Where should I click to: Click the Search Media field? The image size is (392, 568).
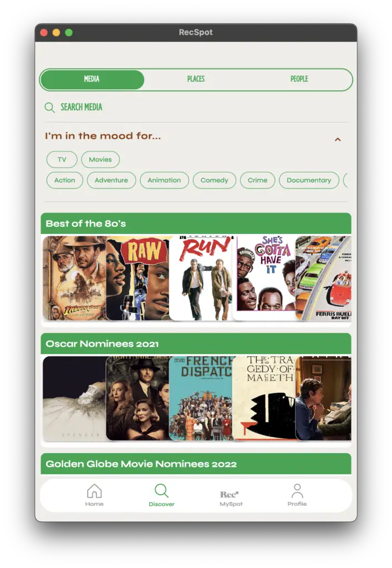coord(196,108)
